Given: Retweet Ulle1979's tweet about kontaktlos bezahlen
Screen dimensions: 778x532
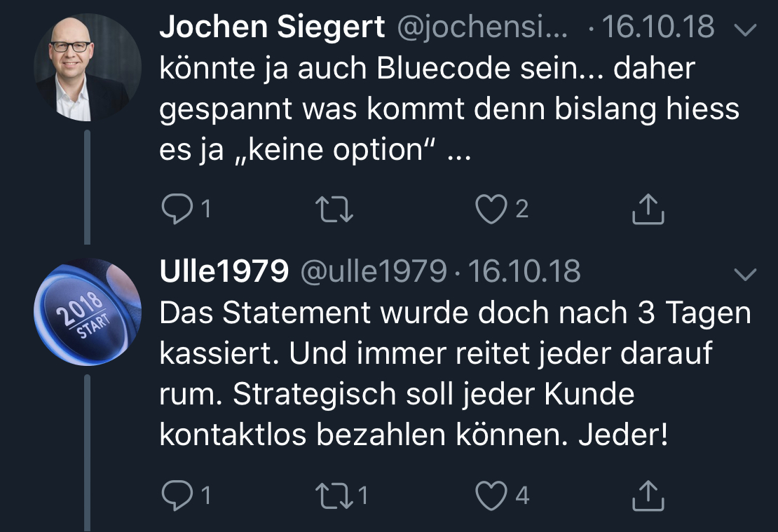Looking at the screenshot, I should [x=334, y=496].
